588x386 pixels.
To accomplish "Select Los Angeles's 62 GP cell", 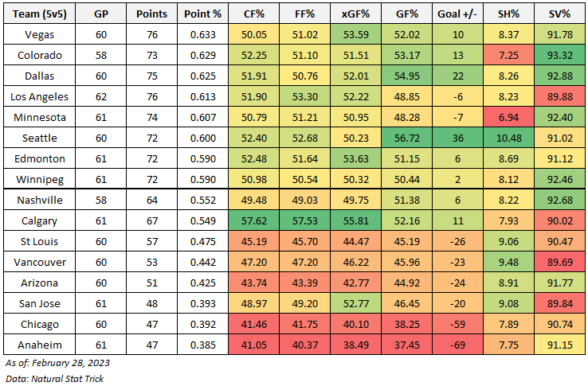I will (101, 96).
